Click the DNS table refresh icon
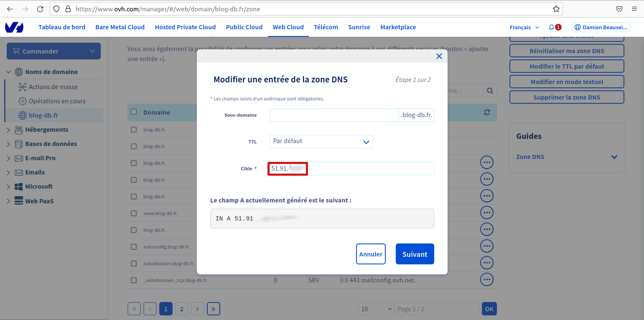Image resolution: width=644 pixels, height=320 pixels. point(487,112)
